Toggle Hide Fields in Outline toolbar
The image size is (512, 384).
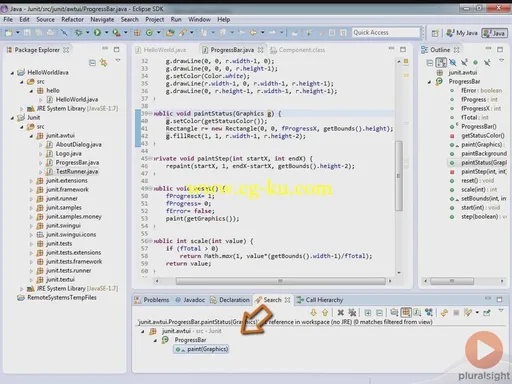click(x=453, y=62)
